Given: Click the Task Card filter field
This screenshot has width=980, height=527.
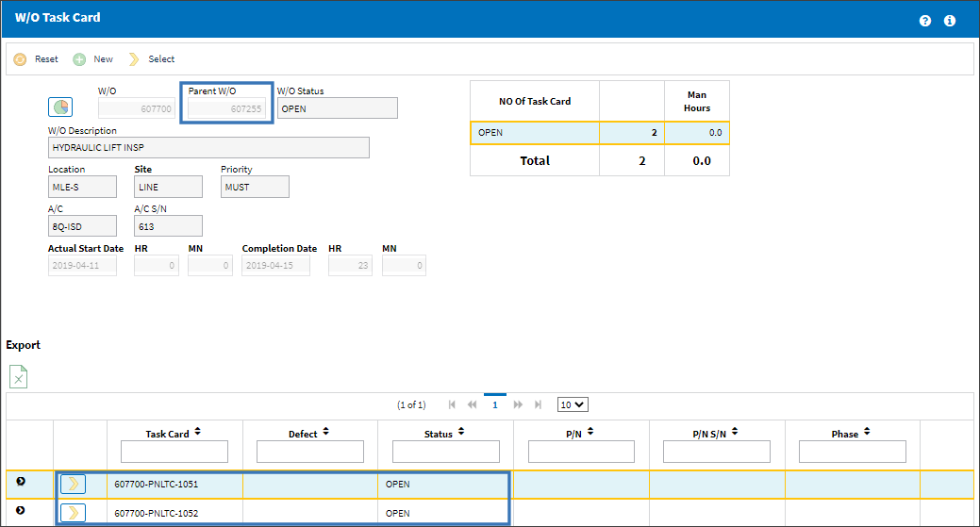Looking at the screenshot, I should [x=174, y=452].
